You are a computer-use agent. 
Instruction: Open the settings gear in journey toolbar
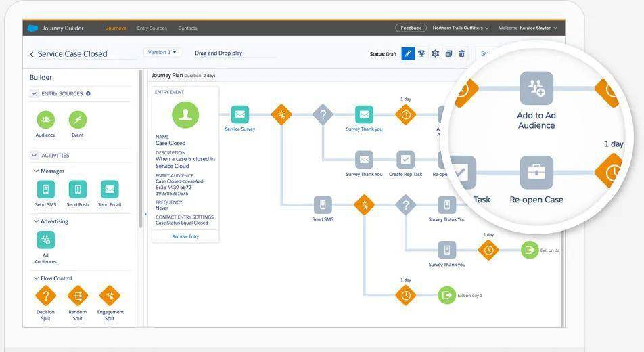(x=435, y=53)
